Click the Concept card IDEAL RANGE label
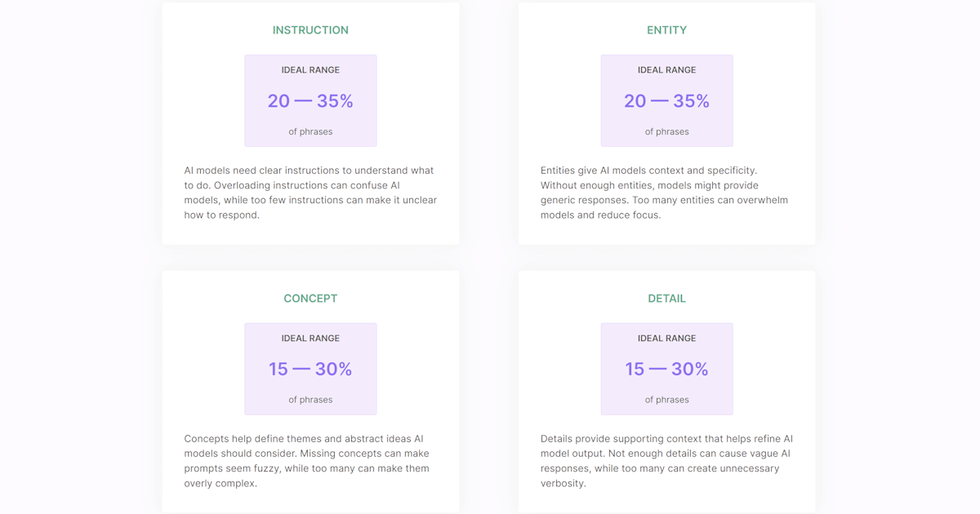 [x=310, y=339]
